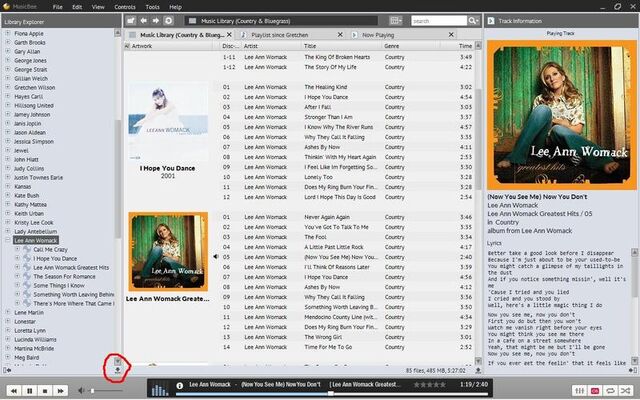
Task: Stop playback
Action: coord(45,391)
